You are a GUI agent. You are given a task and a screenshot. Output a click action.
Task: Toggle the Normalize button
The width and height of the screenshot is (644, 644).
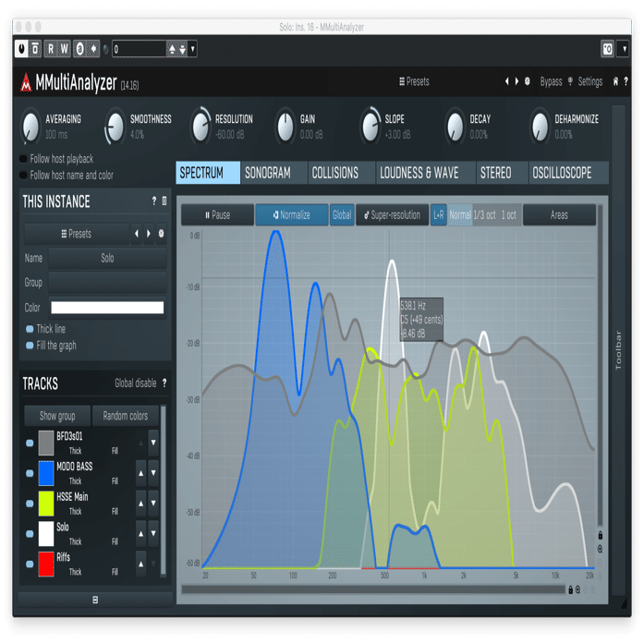pyautogui.click(x=292, y=214)
